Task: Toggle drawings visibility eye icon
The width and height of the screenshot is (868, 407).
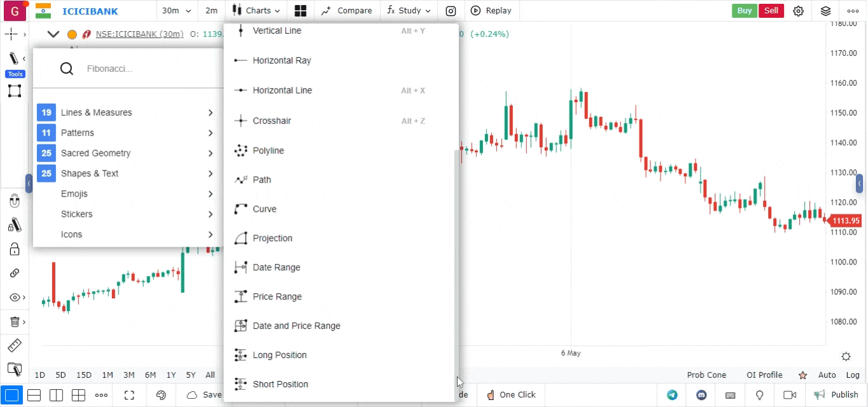Action: pos(15,298)
